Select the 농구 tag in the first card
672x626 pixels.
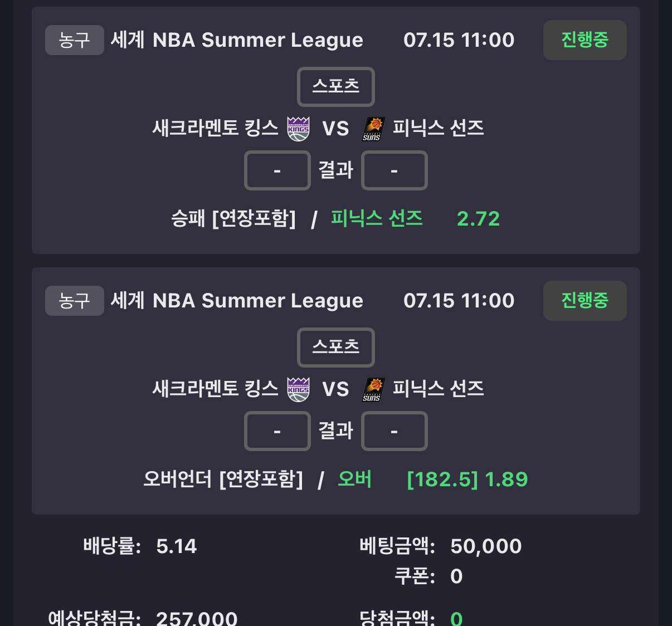coord(75,40)
